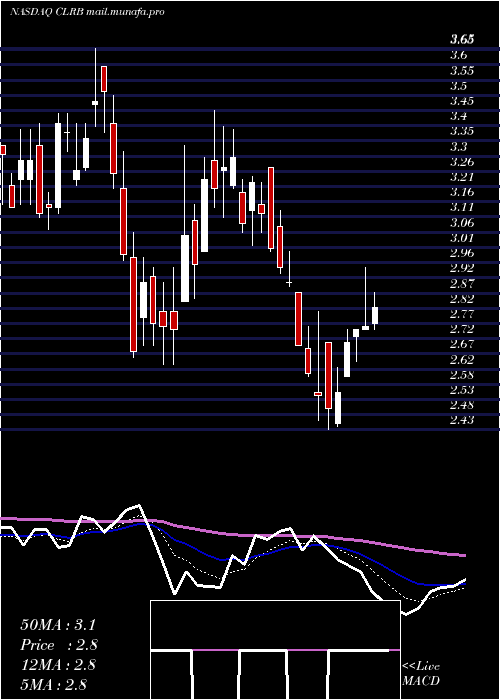
Task: Click the 3.11 price label
Action: coord(462,207)
